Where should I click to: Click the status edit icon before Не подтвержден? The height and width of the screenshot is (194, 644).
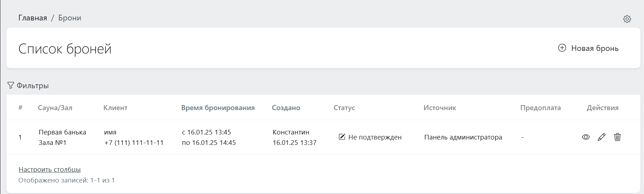[342, 137]
